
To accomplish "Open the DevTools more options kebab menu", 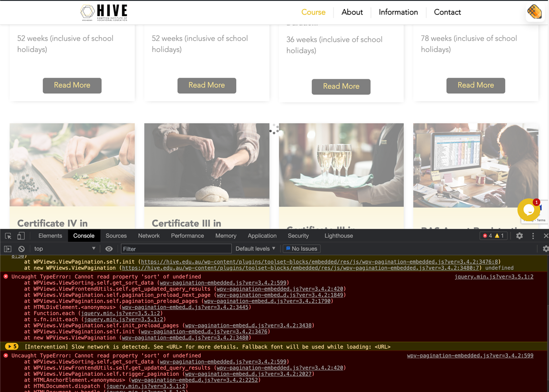I will click(533, 236).
